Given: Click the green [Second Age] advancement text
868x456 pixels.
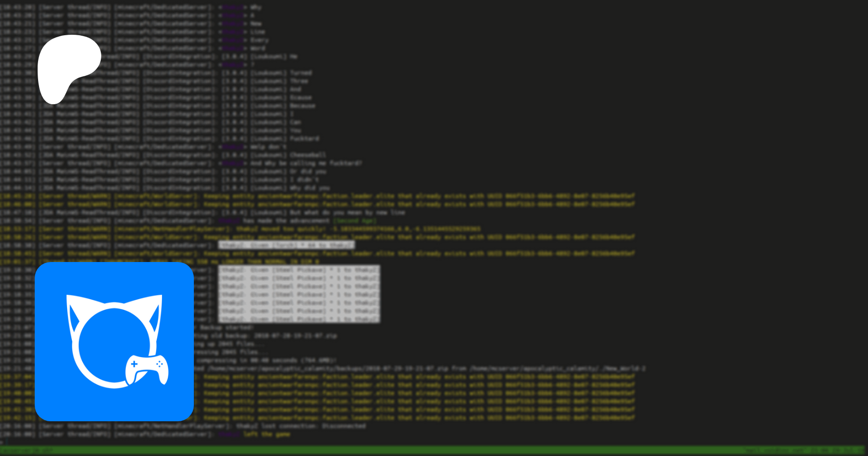Looking at the screenshot, I should (355, 221).
